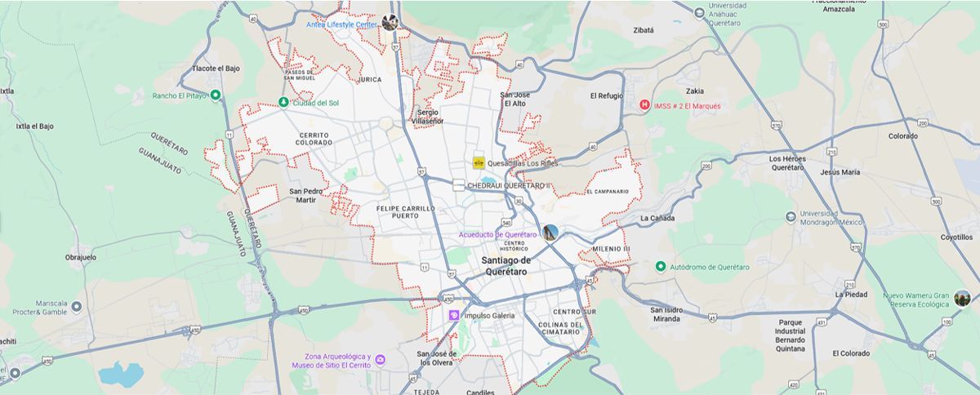Select the COLINAS DEL CIMATARIO label

click(560, 328)
